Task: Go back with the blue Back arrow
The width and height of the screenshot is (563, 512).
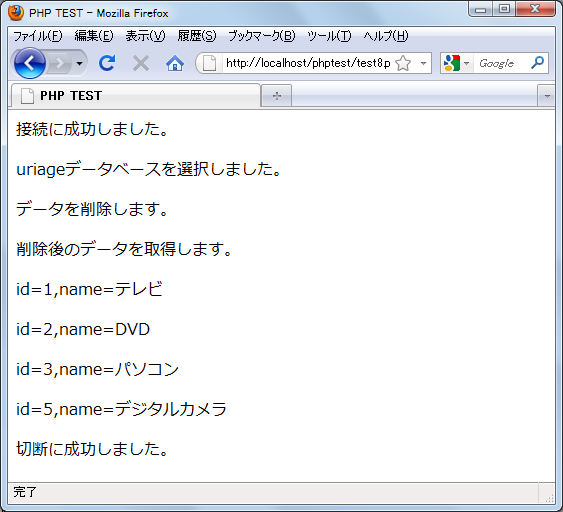Action: (30, 63)
